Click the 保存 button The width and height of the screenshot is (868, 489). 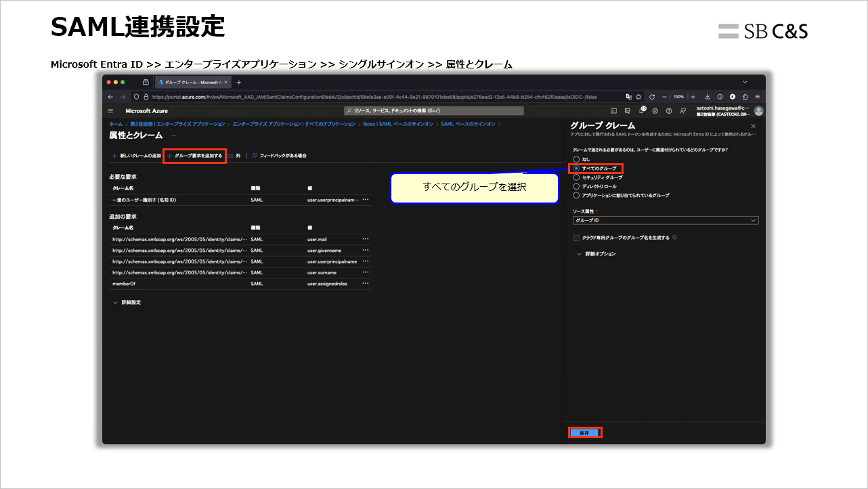584,432
